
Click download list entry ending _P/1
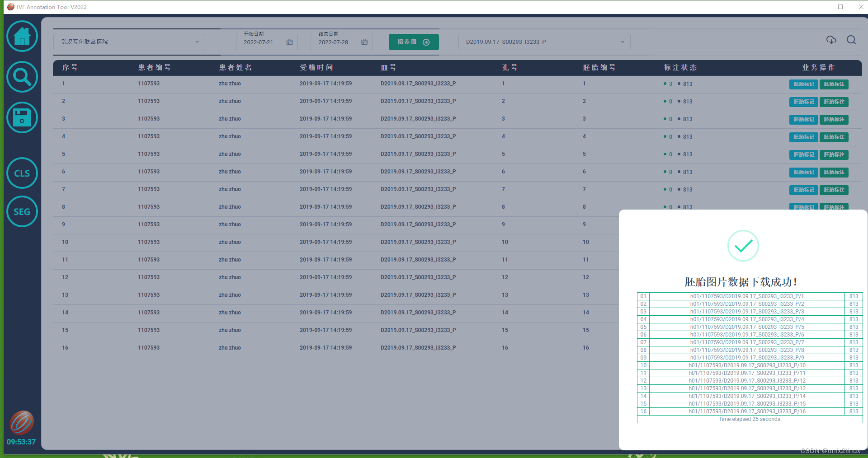(x=747, y=296)
